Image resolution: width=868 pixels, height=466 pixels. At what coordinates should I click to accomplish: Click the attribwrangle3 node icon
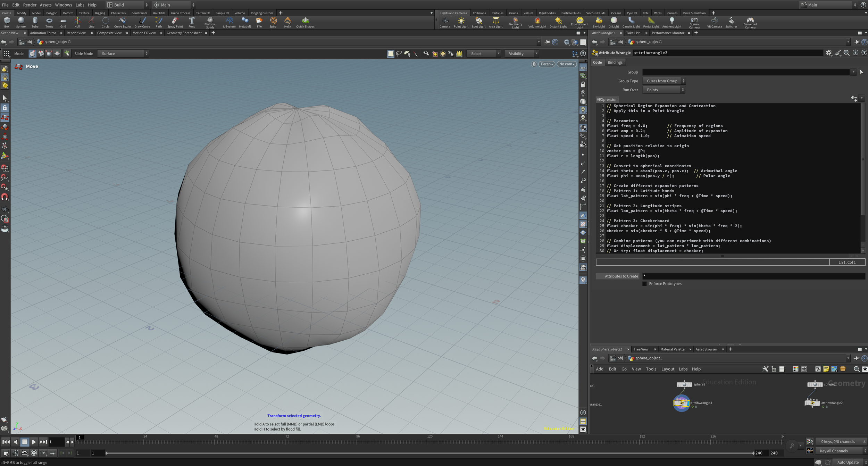coord(681,403)
